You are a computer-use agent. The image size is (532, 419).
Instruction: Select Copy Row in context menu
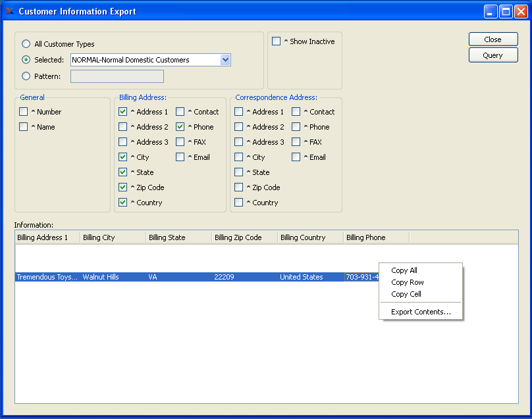click(407, 282)
